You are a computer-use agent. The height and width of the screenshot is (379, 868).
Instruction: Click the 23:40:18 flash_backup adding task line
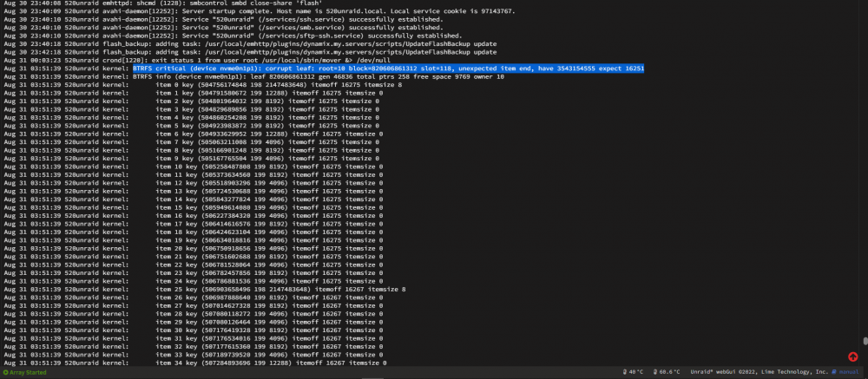(250, 43)
